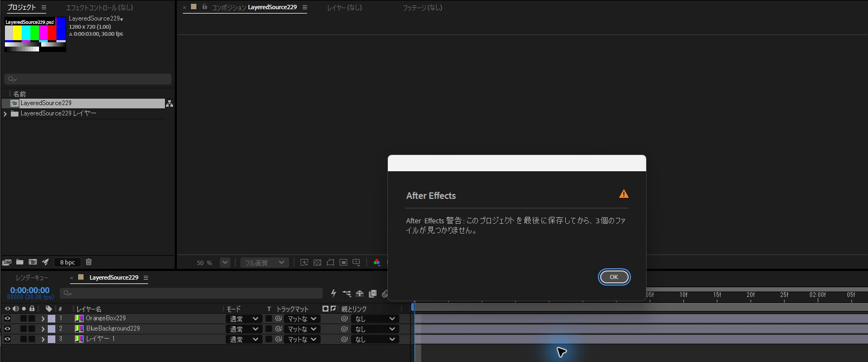Screen dimensions: 868x362
Task: Open blend mode dropdown for BlueBackground229
Action: click(244, 329)
